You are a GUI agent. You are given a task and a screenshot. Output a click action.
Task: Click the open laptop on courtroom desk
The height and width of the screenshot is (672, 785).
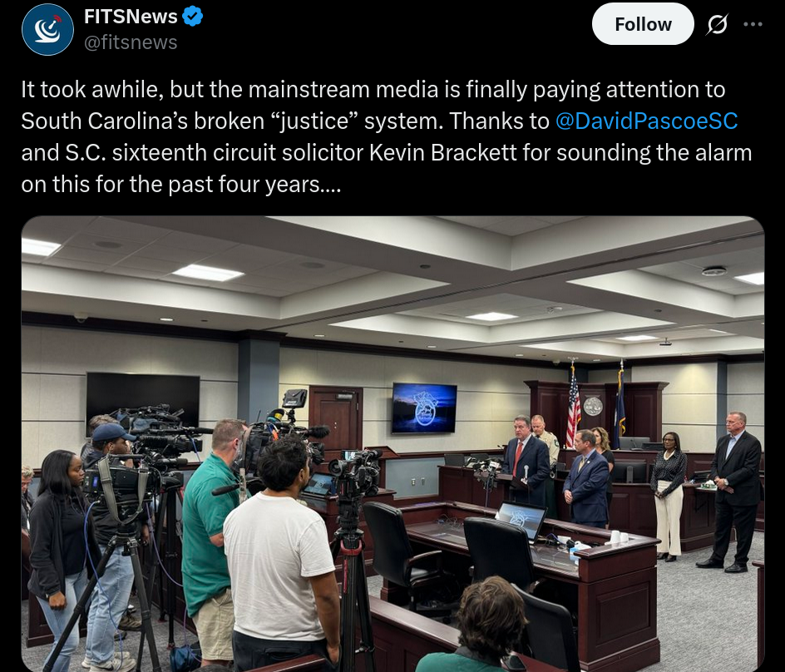point(521,521)
